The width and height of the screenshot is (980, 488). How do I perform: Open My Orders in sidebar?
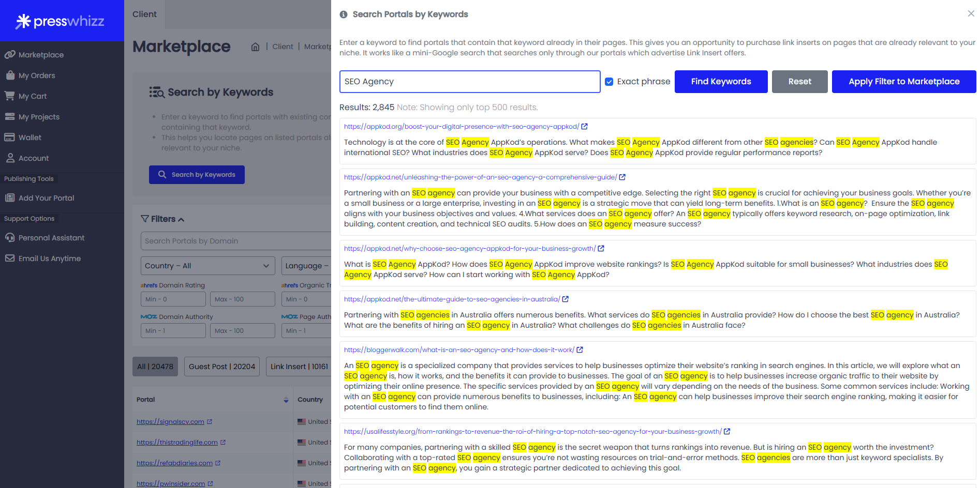click(37, 75)
